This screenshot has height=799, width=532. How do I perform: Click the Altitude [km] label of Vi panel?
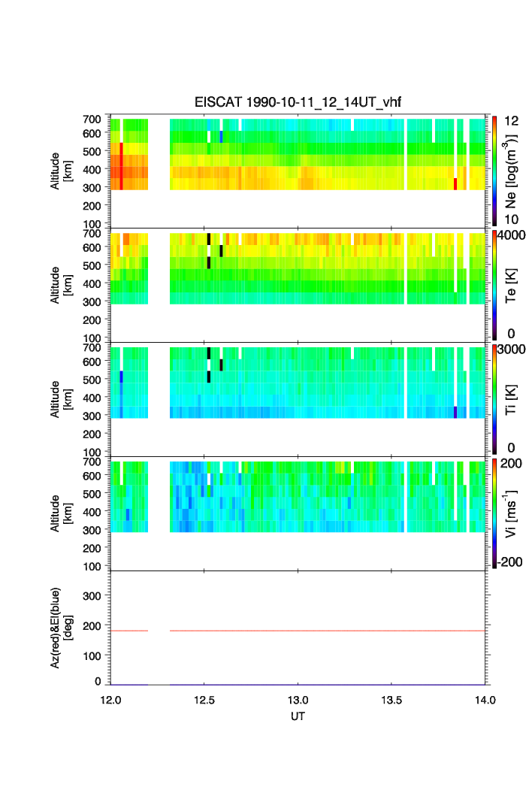61,513
